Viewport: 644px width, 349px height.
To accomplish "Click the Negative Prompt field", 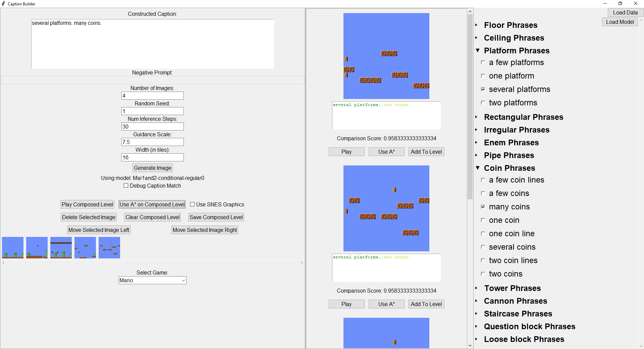I will [x=153, y=80].
